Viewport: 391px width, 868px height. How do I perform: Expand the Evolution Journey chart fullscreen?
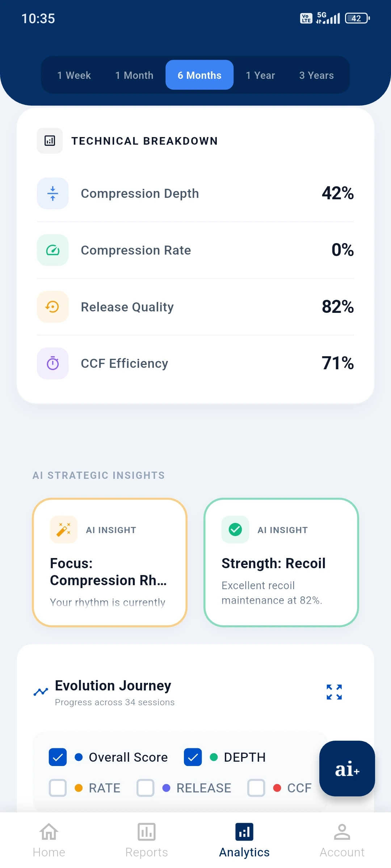pos(334,691)
